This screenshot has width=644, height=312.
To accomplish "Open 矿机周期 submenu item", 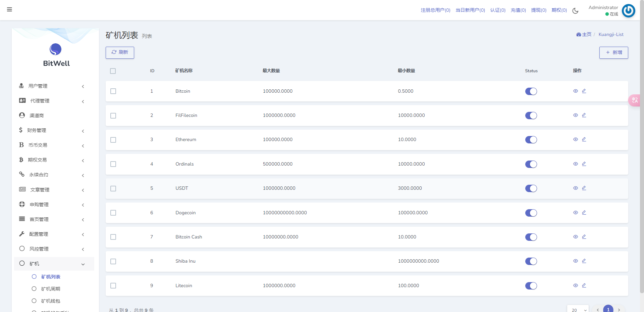I will point(51,289).
